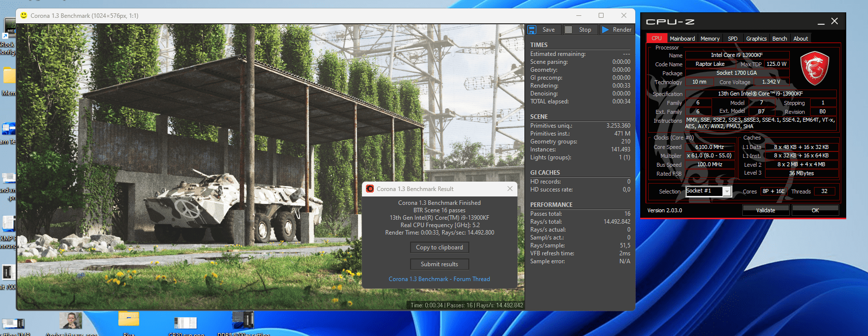Click the Threads value '32'
The width and height of the screenshot is (868, 336).
pyautogui.click(x=824, y=191)
